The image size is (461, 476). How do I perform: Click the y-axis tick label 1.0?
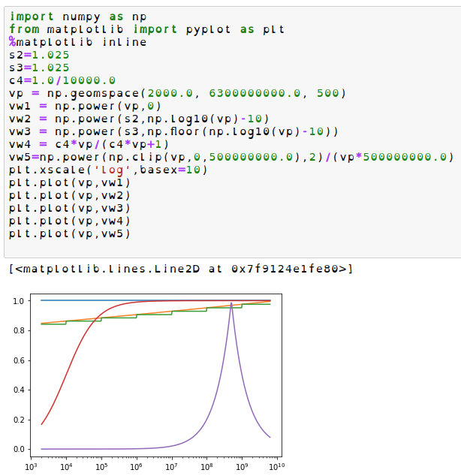[x=19, y=301]
